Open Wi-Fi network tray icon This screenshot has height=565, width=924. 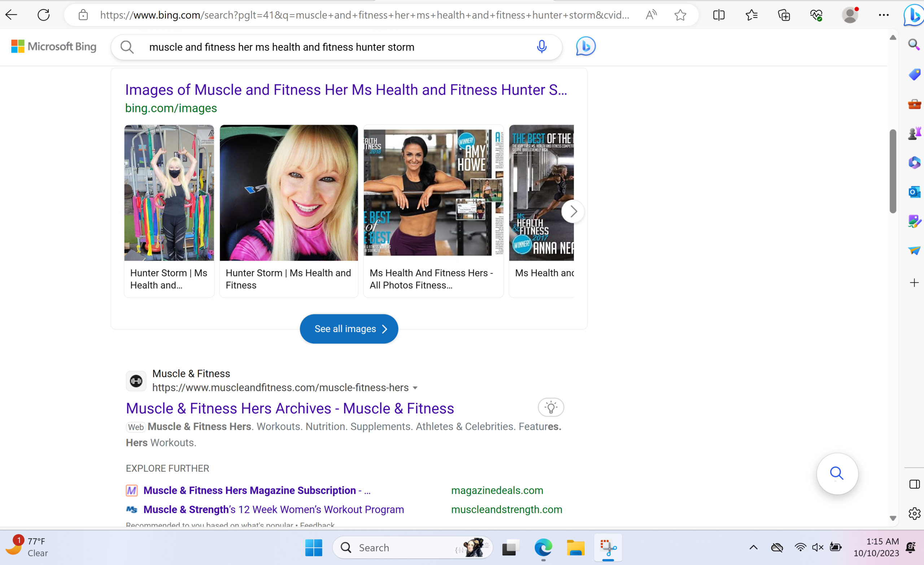click(x=800, y=547)
